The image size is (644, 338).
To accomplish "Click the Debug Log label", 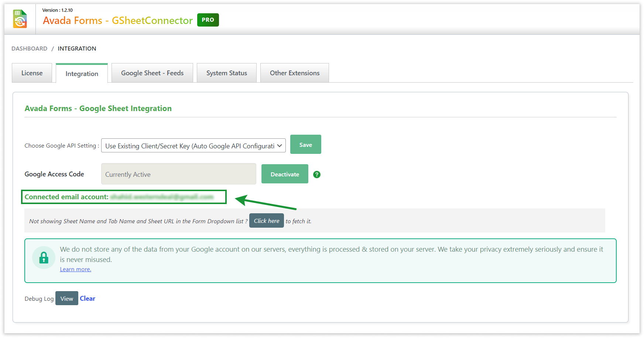I will click(x=39, y=299).
